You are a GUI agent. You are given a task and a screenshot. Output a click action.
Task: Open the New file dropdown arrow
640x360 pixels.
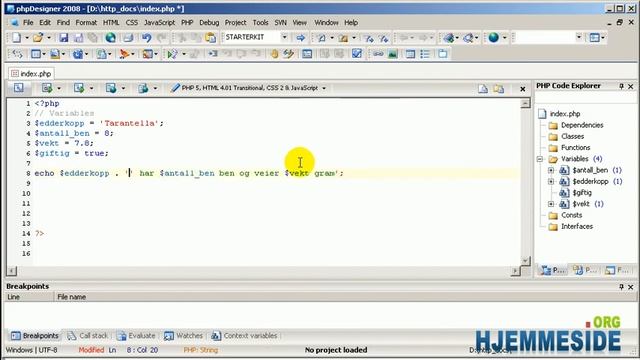(x=27, y=38)
